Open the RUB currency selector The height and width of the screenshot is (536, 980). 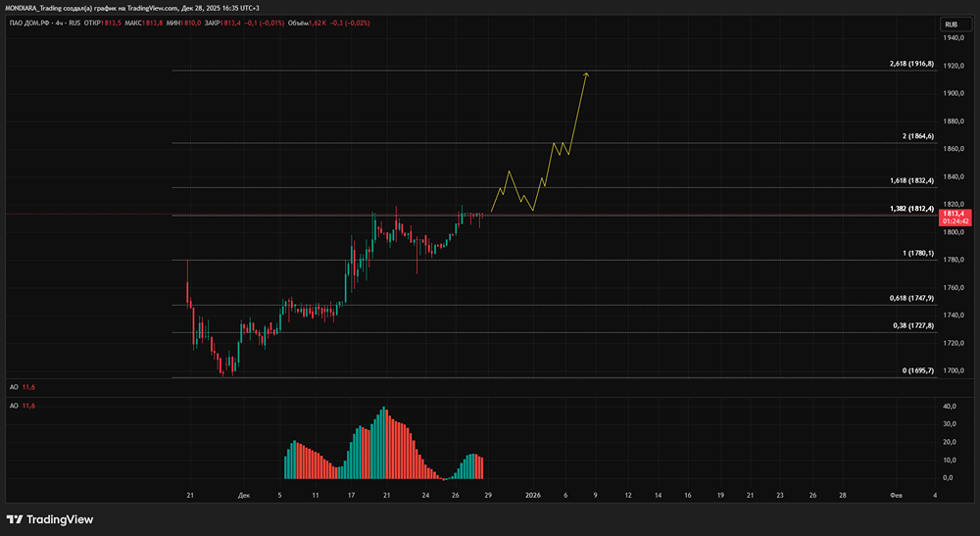(956, 24)
